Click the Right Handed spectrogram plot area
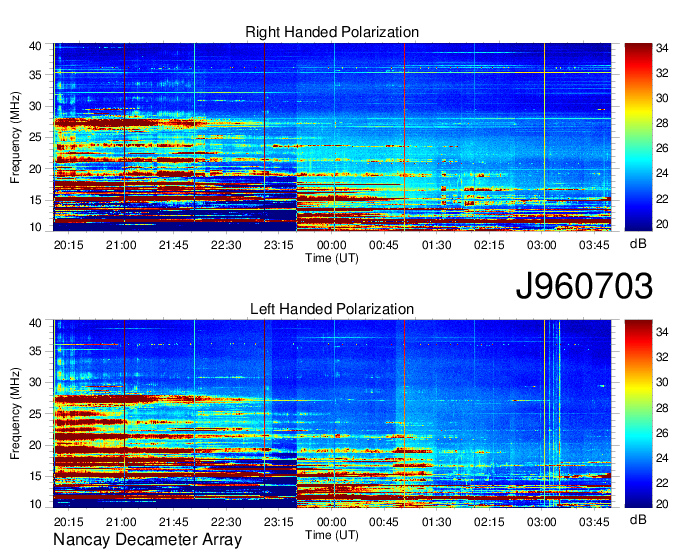This screenshot has width=680, height=552. (x=332, y=137)
